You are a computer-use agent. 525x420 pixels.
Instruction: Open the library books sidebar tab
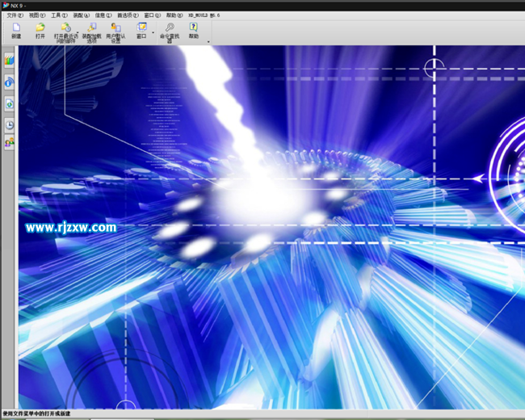[9, 60]
